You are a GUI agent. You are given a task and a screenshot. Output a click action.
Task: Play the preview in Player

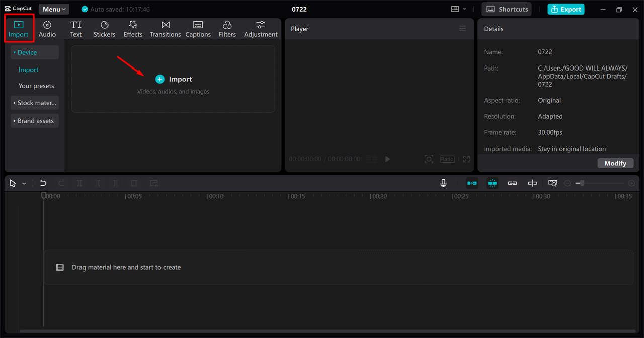pos(388,159)
